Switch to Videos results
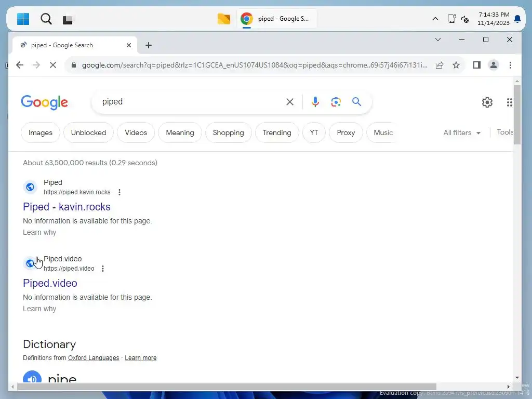The image size is (532, 399). point(136,132)
